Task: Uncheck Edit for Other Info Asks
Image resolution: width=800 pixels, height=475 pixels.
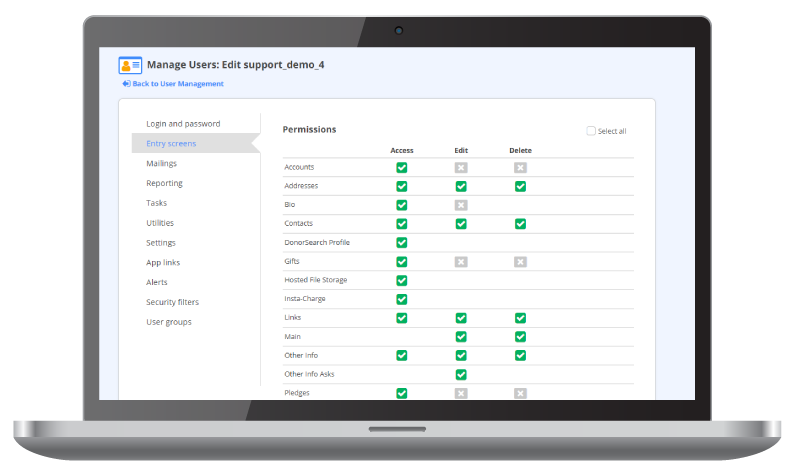Action: (461, 374)
